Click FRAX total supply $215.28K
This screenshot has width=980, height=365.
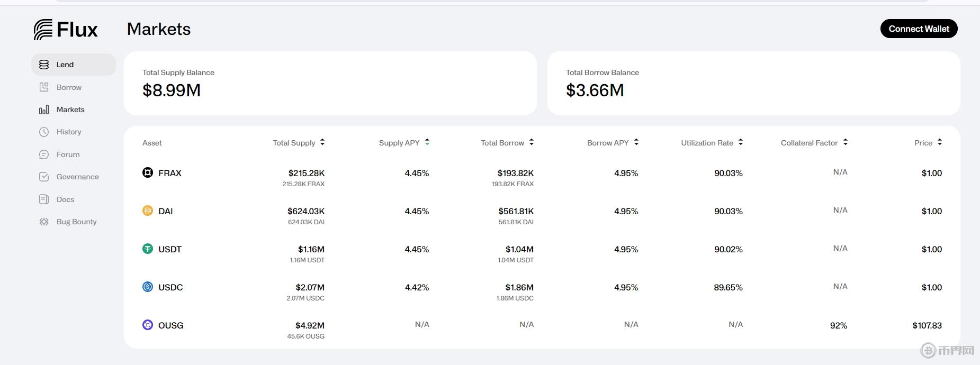[x=307, y=173]
